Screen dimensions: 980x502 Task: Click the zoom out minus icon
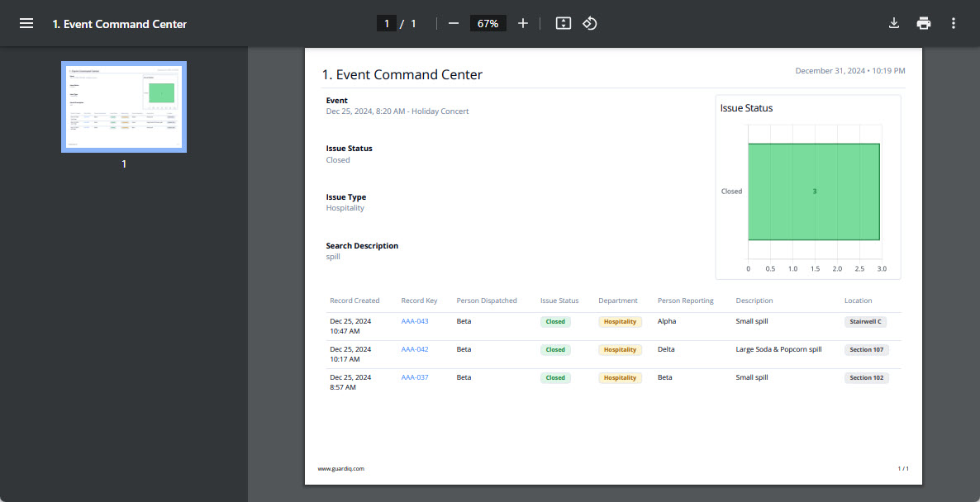coord(453,24)
